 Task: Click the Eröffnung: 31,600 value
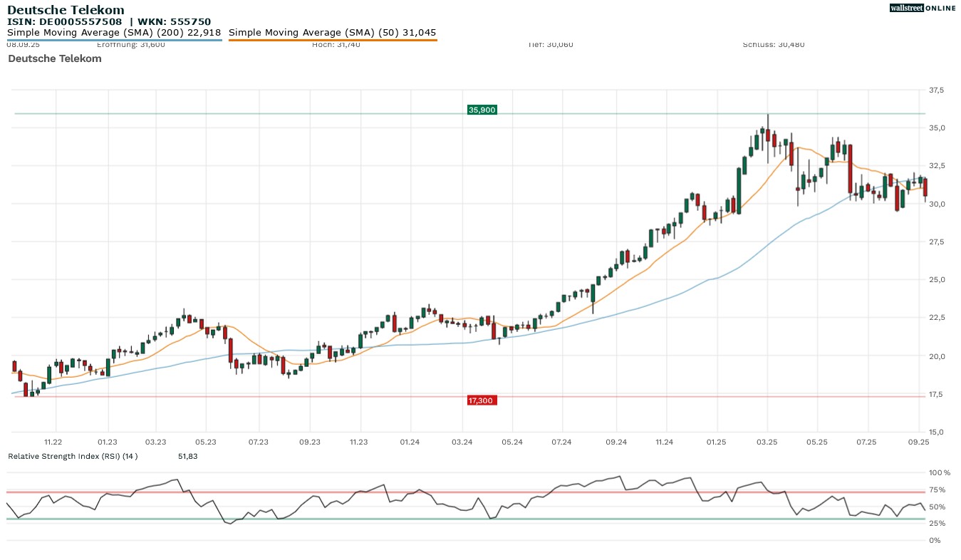tap(130, 45)
